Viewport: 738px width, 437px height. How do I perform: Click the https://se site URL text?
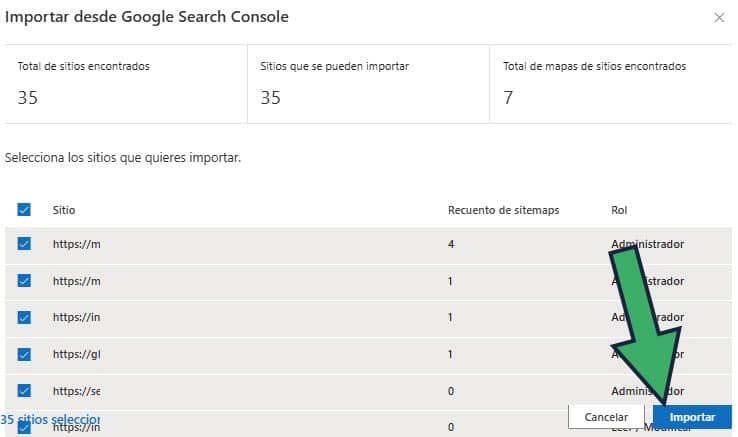coord(76,391)
